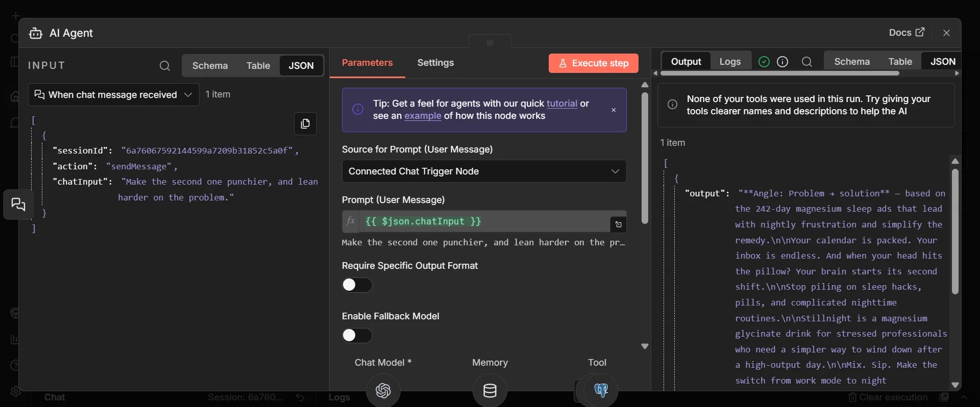Enable the Fallback Model switch
Viewport: 980px width, 407px height.
coord(357,336)
